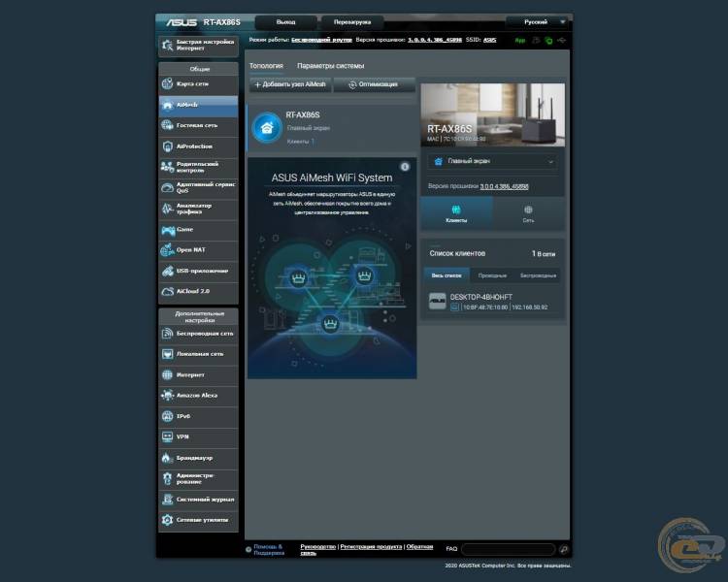Open the Adaptive QoS service icon
This screenshot has height=582, width=728.
pos(167,187)
